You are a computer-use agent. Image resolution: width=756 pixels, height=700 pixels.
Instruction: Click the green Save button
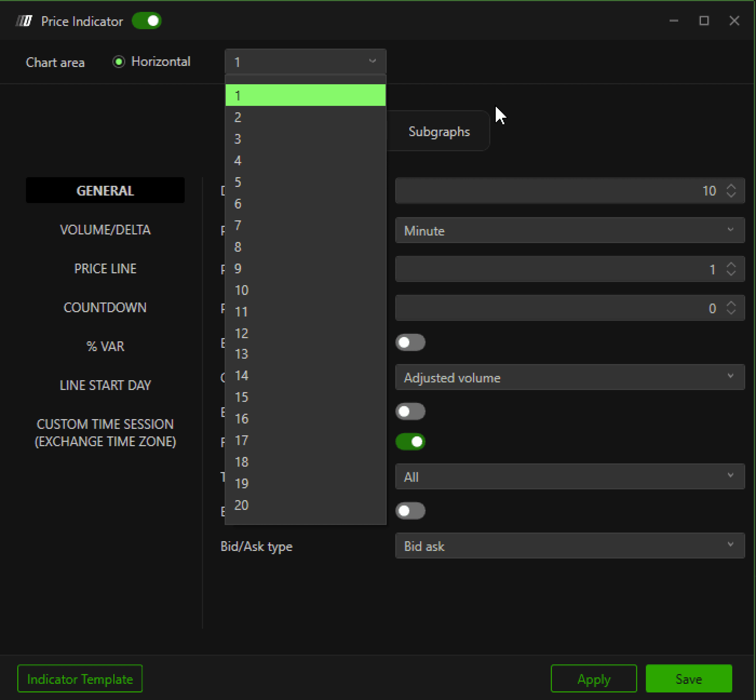pyautogui.click(x=688, y=679)
